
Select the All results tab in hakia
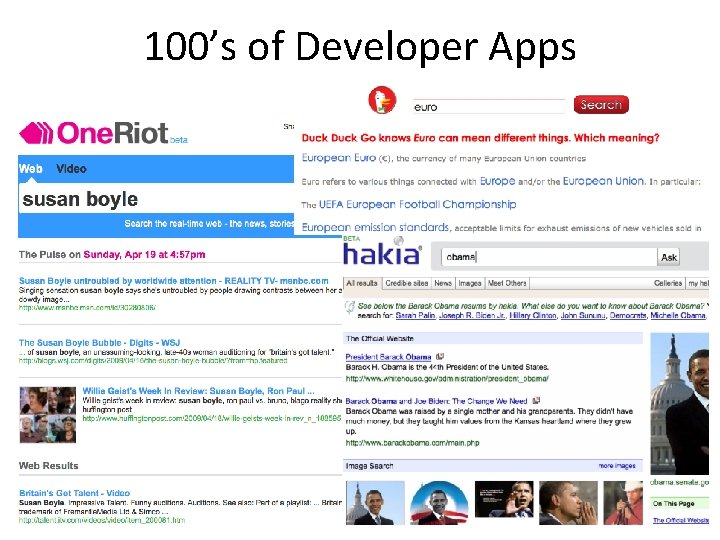362,283
